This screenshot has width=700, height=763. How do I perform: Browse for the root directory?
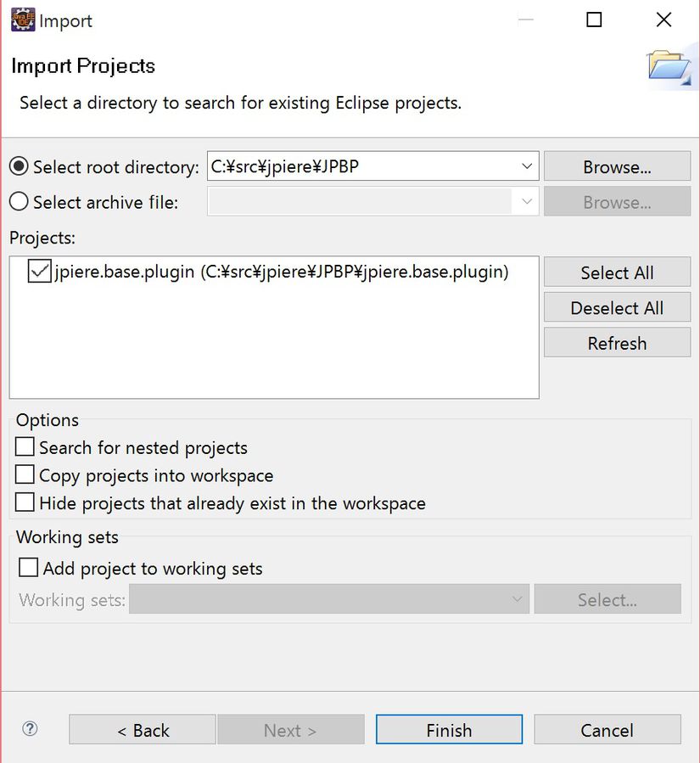coord(617,167)
